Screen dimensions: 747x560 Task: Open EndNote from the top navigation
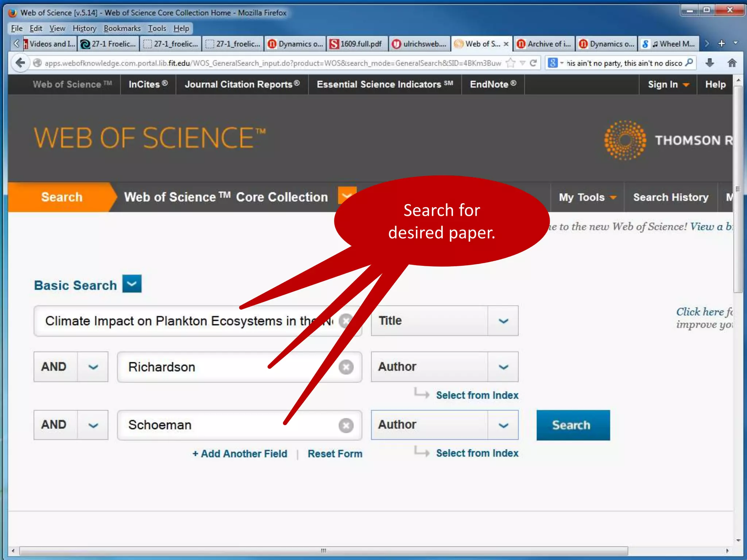click(x=493, y=85)
